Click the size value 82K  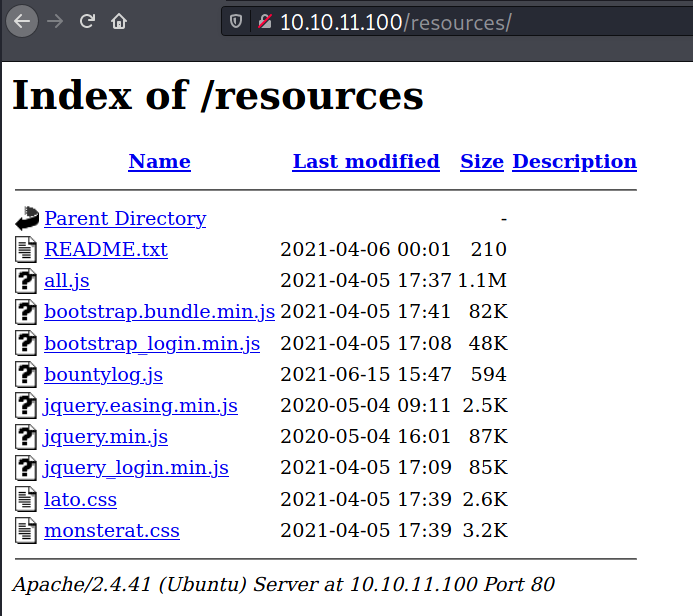click(x=488, y=312)
